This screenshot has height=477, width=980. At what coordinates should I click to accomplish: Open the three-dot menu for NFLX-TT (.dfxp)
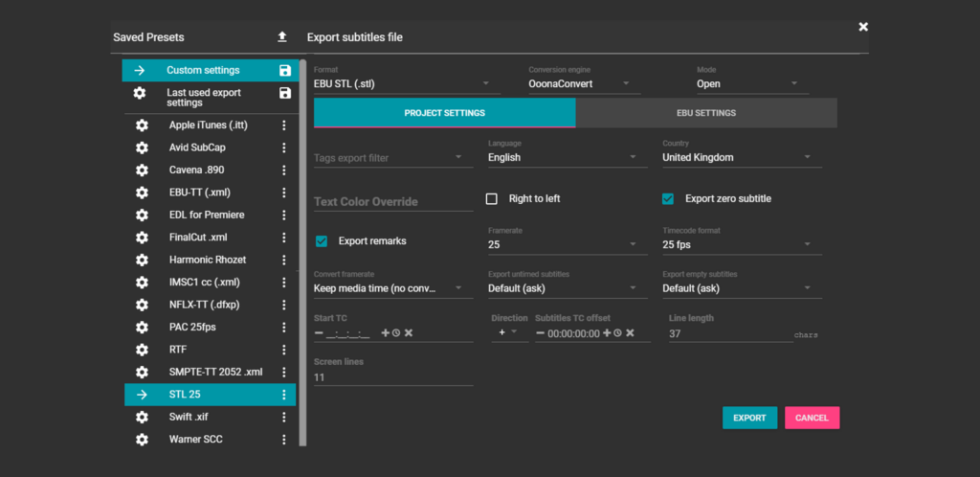283,306
